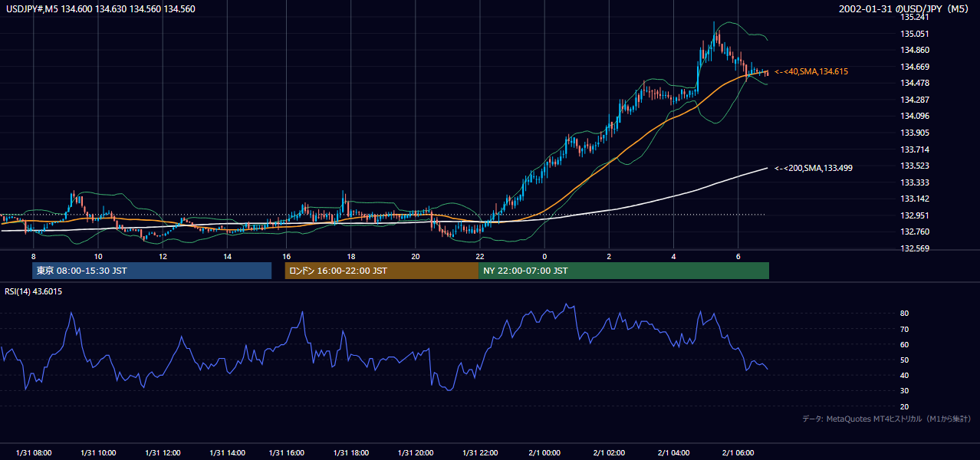Click the price axis value 133.142
This screenshot has height=460, width=980.
pyautogui.click(x=914, y=199)
